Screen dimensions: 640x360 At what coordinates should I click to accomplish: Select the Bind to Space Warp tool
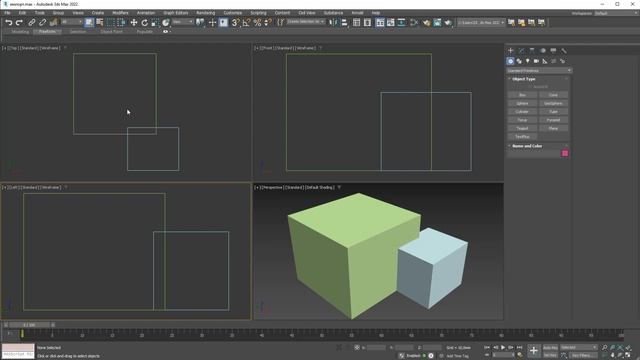tap(53, 22)
